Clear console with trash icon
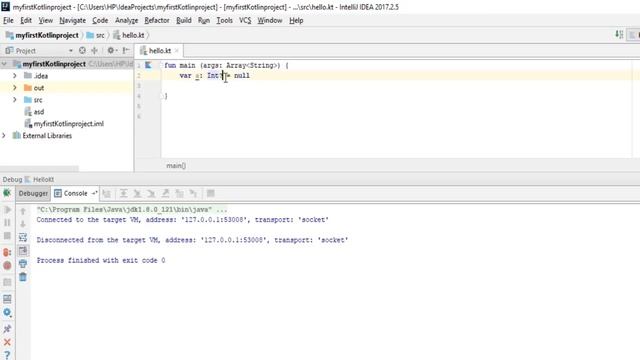Image resolution: width=640 pixels, height=360 pixels. point(23,277)
